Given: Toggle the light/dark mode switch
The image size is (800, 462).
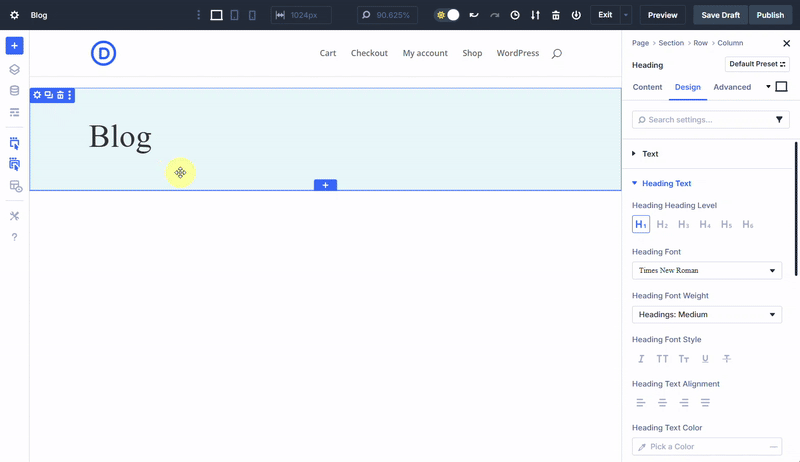Looking at the screenshot, I should click(x=447, y=15).
